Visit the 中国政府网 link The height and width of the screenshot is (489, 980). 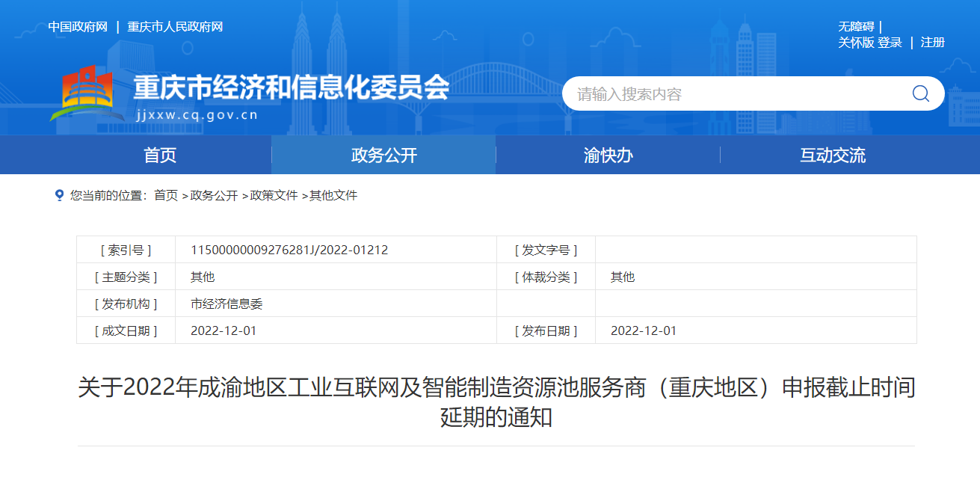78,27
